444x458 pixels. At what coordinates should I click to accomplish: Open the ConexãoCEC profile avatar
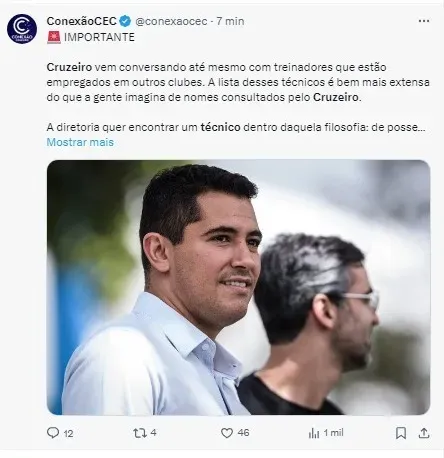22,29
